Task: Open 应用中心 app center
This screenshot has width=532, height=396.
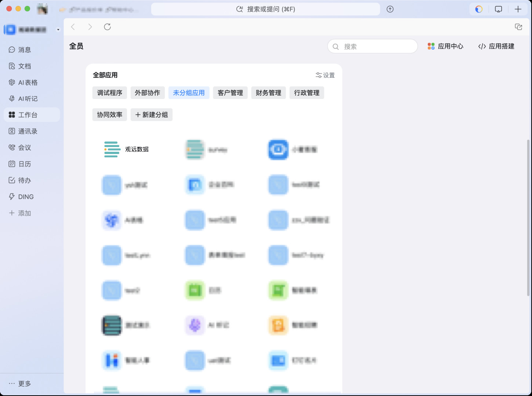Action: click(445, 46)
